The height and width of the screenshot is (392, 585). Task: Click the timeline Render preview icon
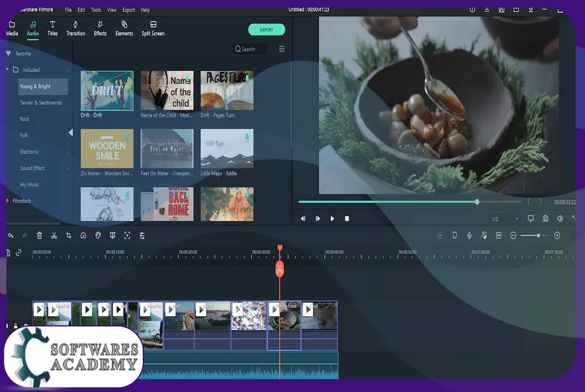(x=440, y=235)
